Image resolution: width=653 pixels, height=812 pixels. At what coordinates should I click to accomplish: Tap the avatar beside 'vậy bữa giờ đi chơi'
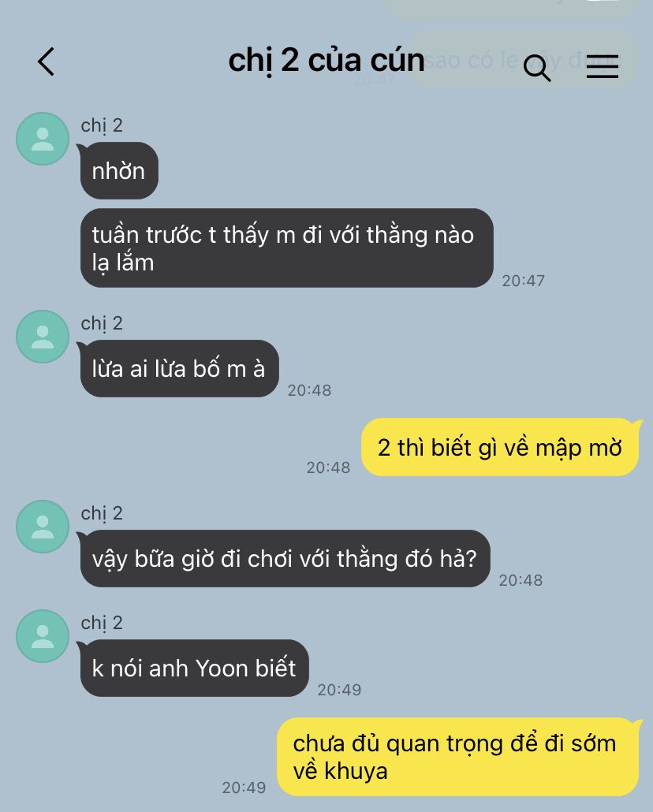(43, 527)
